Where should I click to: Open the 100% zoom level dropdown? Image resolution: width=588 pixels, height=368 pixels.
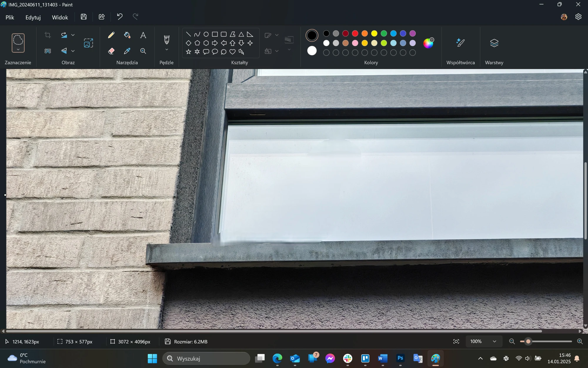pyautogui.click(x=483, y=342)
